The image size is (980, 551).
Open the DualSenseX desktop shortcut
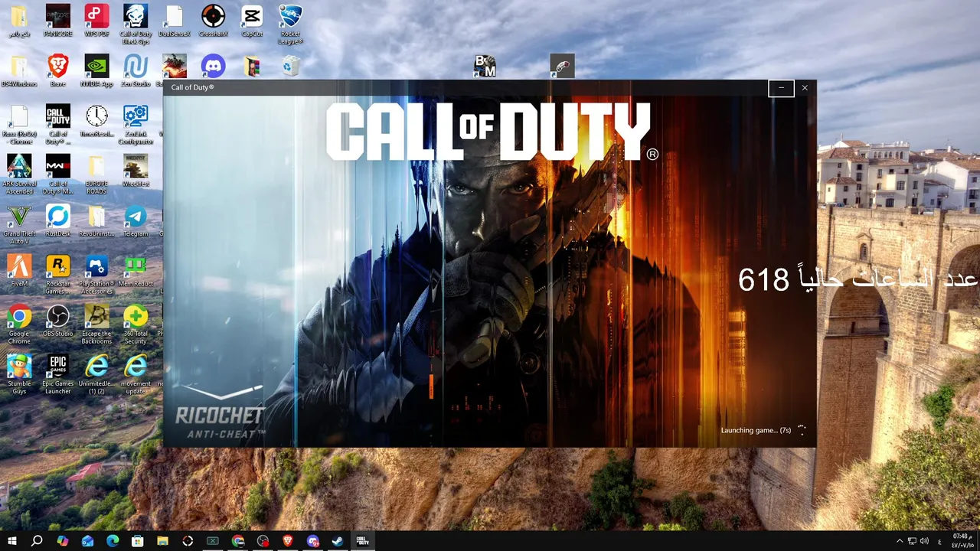175,21
